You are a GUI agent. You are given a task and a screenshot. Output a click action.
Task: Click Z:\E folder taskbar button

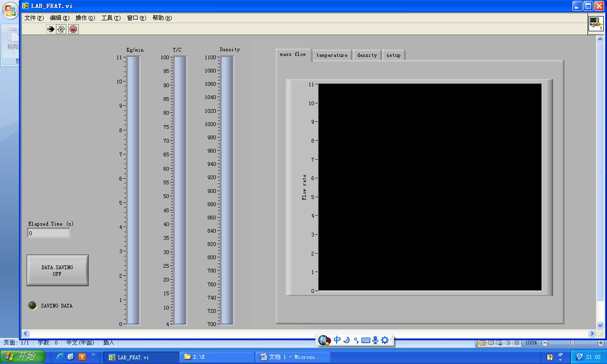point(217,357)
